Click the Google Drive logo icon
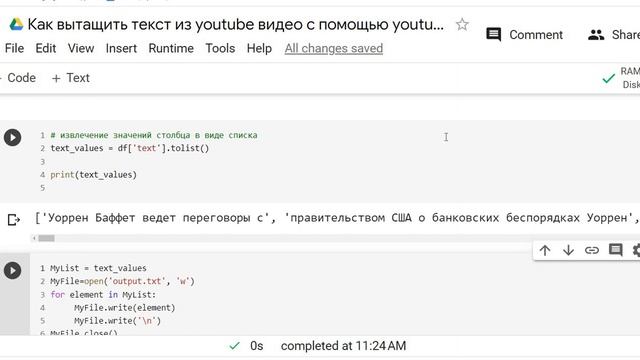 click(x=16, y=24)
